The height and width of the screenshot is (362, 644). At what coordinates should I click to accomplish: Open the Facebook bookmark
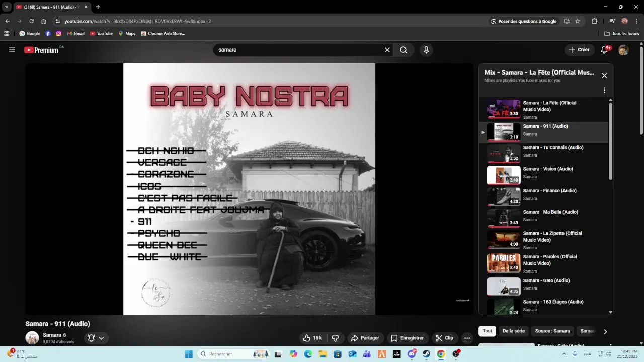(48, 34)
